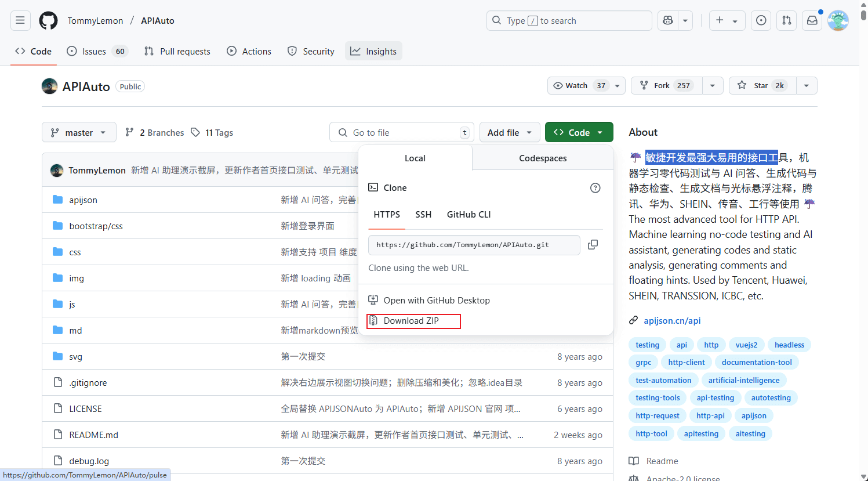868x481 pixels.
Task: Click the clone help question mark icon
Action: click(595, 188)
